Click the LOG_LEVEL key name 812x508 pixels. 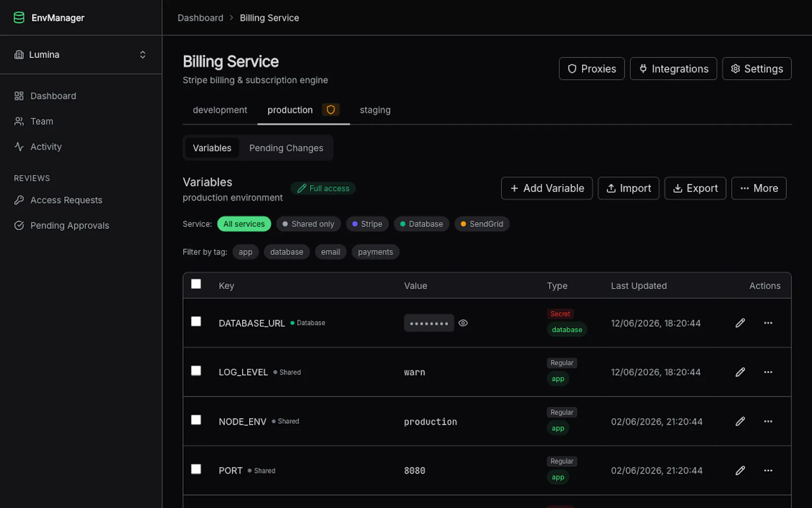coord(243,372)
